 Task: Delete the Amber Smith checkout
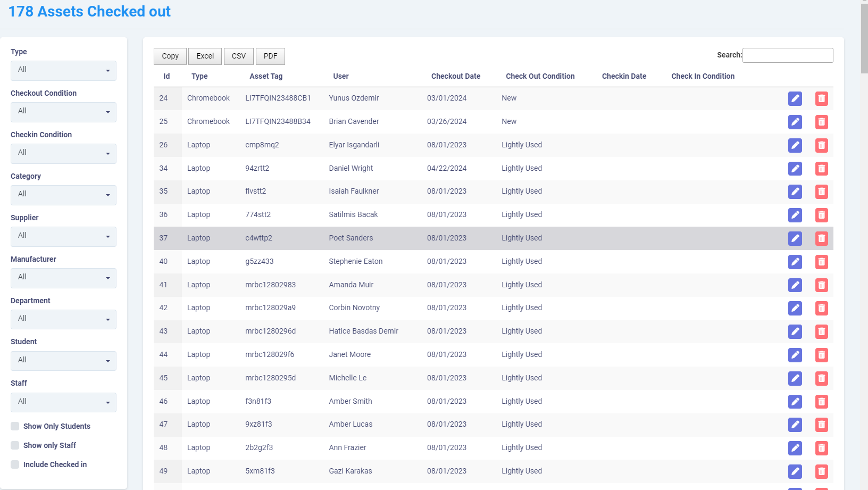(x=822, y=402)
